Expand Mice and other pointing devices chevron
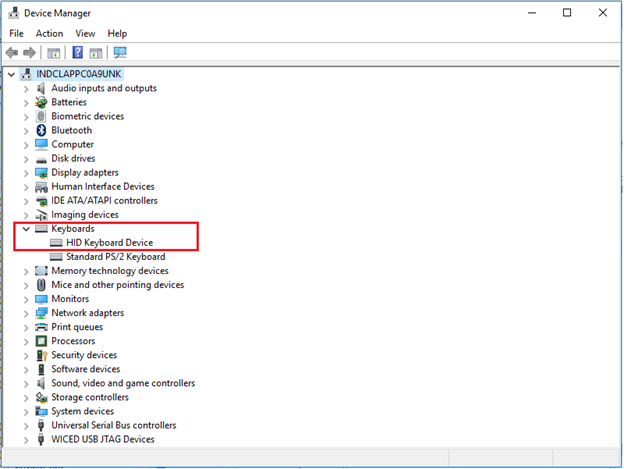624x469 pixels. (26, 285)
